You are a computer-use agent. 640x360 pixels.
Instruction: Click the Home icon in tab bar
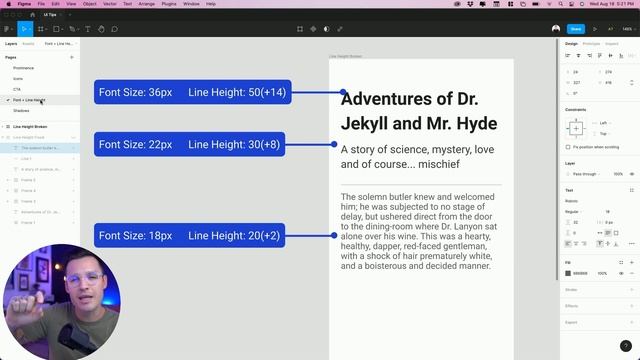point(33,15)
